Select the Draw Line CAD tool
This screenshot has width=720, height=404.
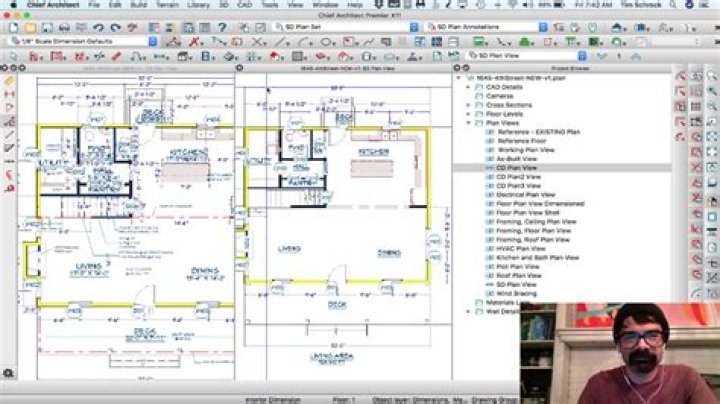(x=281, y=42)
